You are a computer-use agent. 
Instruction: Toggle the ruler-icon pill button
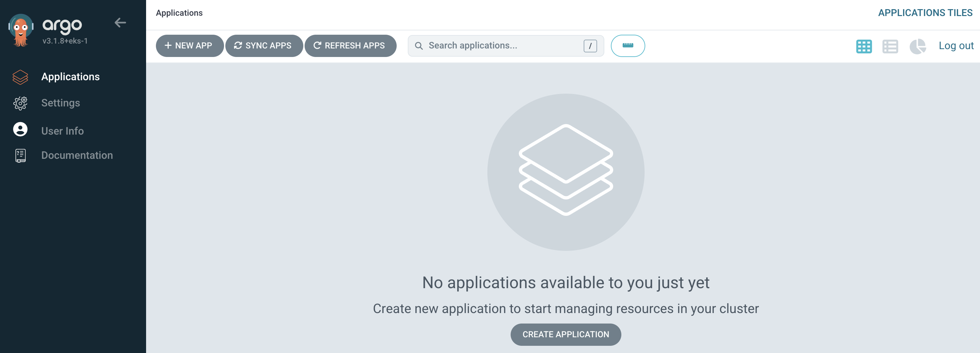627,46
